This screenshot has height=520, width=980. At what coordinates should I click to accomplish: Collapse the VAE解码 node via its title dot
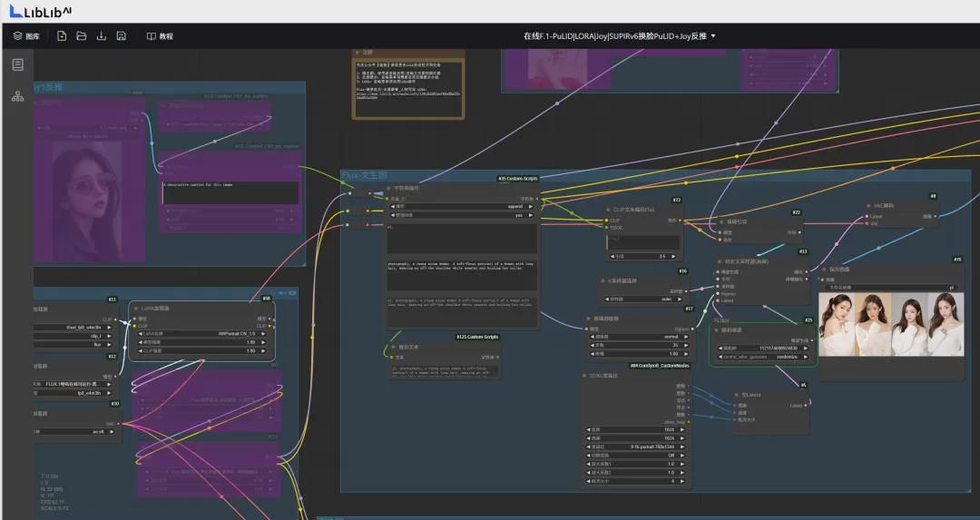click(867, 206)
